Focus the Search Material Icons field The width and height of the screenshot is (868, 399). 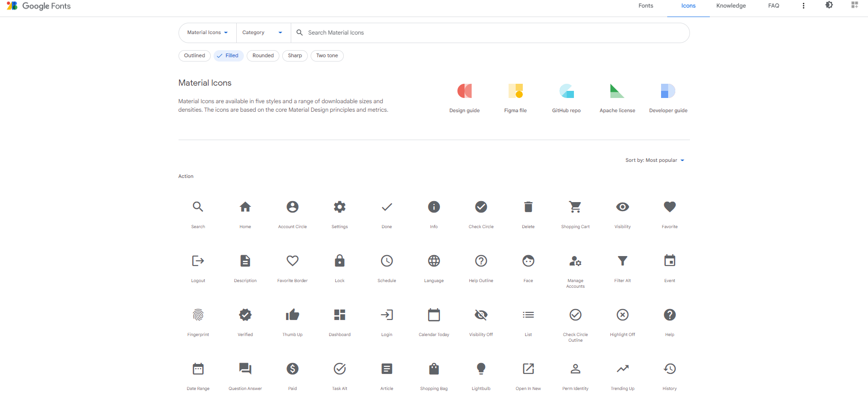(x=490, y=33)
